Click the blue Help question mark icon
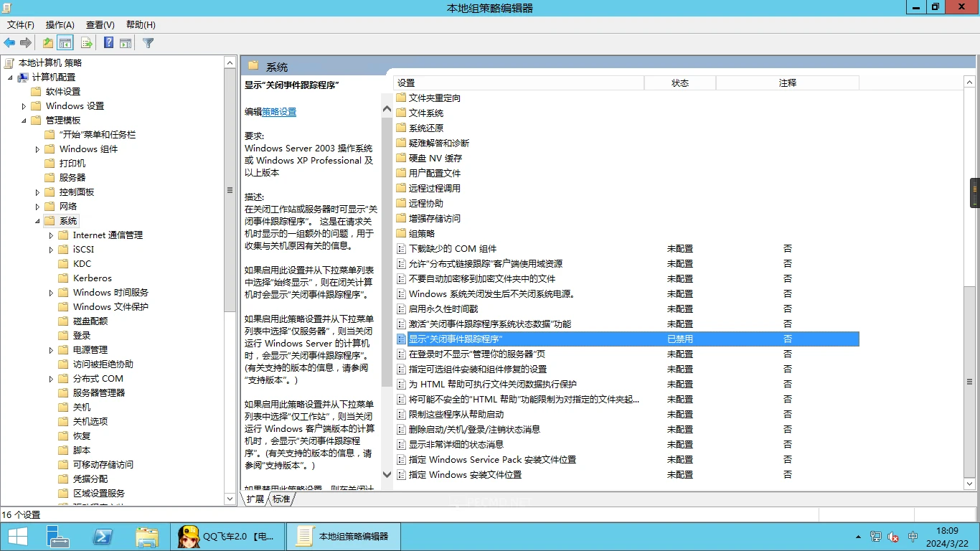Screen dimensions: 980x551 coord(108,43)
